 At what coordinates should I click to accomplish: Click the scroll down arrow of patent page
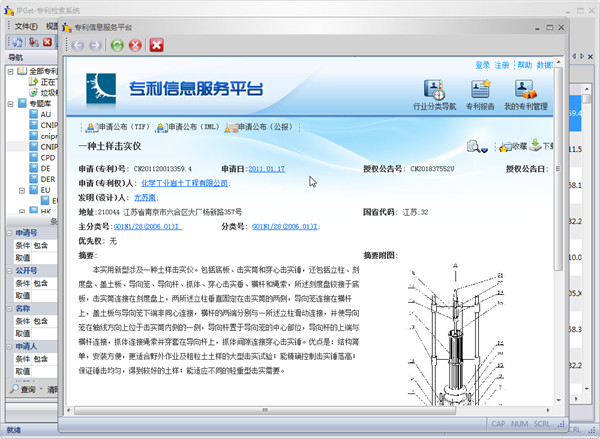click(558, 400)
